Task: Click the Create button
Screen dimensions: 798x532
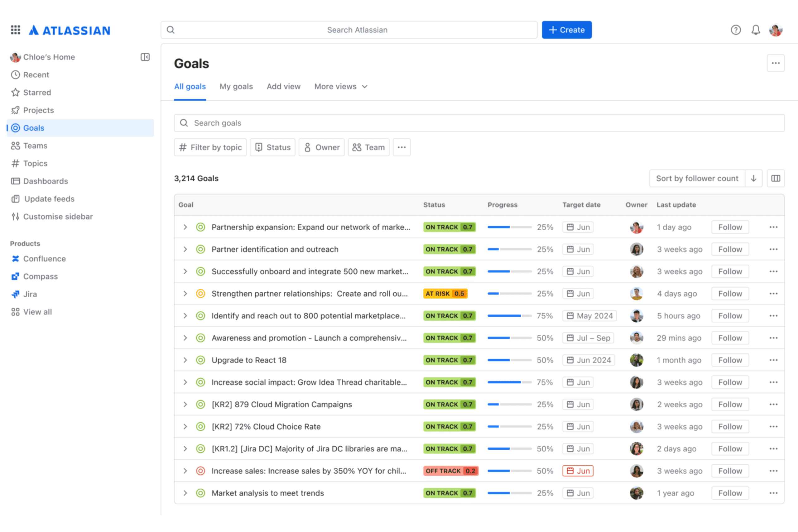Action: point(567,30)
